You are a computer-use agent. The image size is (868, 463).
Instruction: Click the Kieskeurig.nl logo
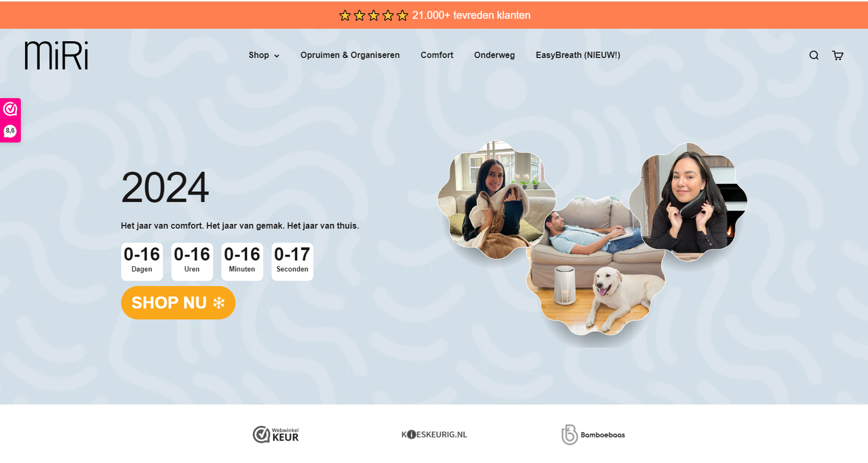pyautogui.click(x=434, y=434)
